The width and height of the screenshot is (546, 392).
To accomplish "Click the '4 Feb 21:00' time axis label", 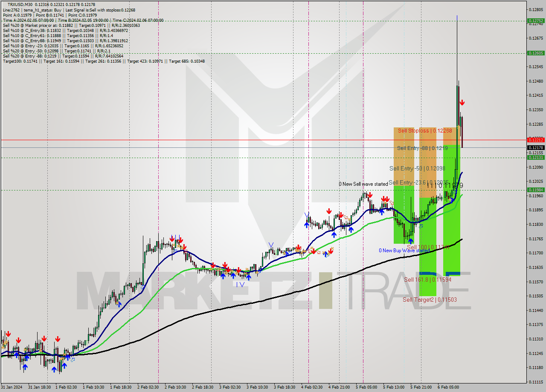I will pyautogui.click(x=339, y=387).
